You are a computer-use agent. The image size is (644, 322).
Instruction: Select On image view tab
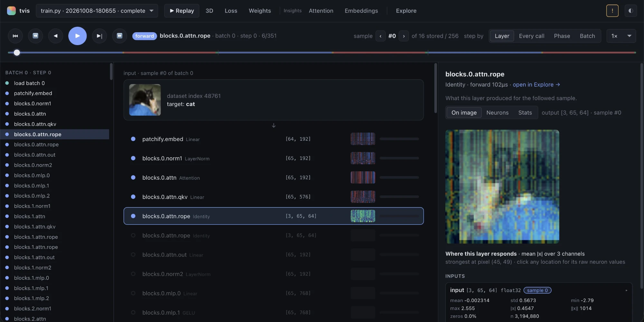(464, 113)
